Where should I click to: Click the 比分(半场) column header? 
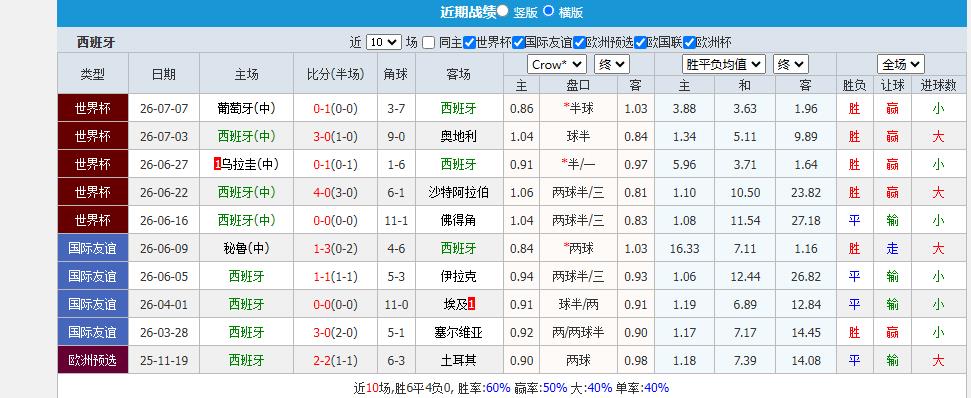click(335, 74)
